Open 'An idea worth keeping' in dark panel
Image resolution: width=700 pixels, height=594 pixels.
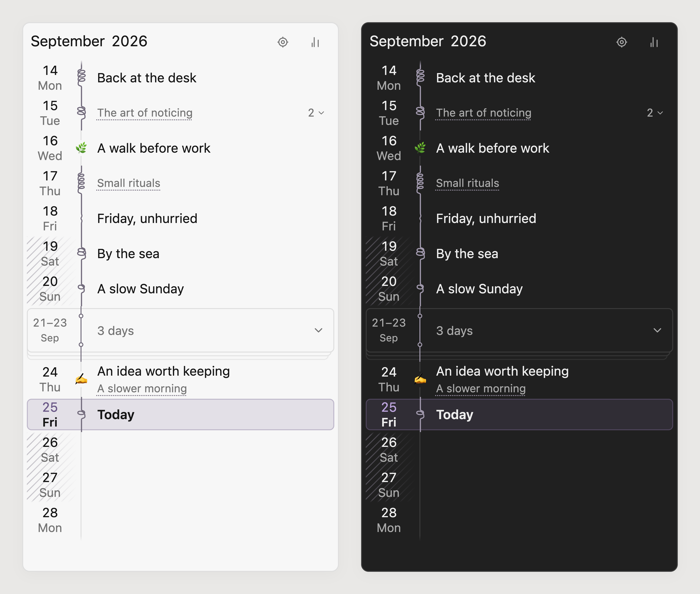(502, 371)
